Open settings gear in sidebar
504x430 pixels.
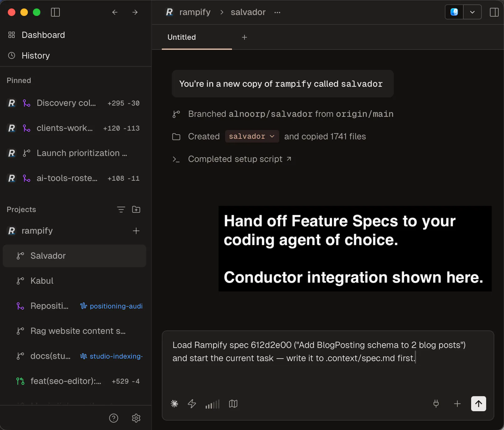coord(136,418)
